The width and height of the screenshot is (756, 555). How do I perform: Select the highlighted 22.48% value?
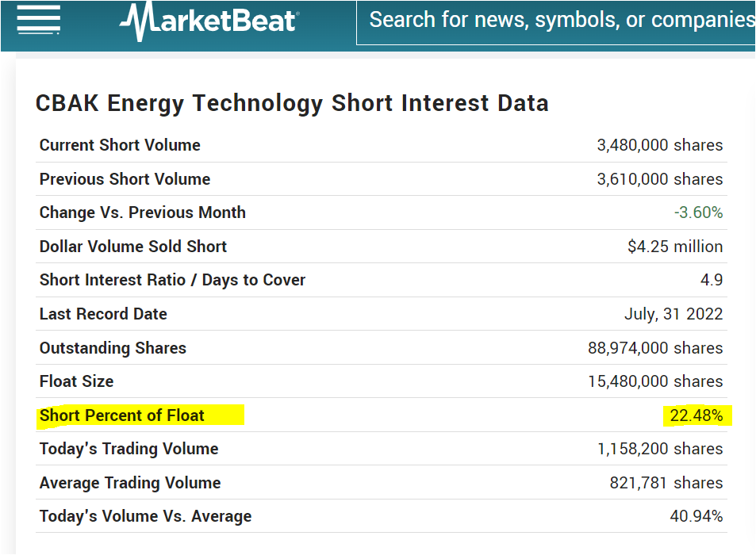tap(696, 415)
